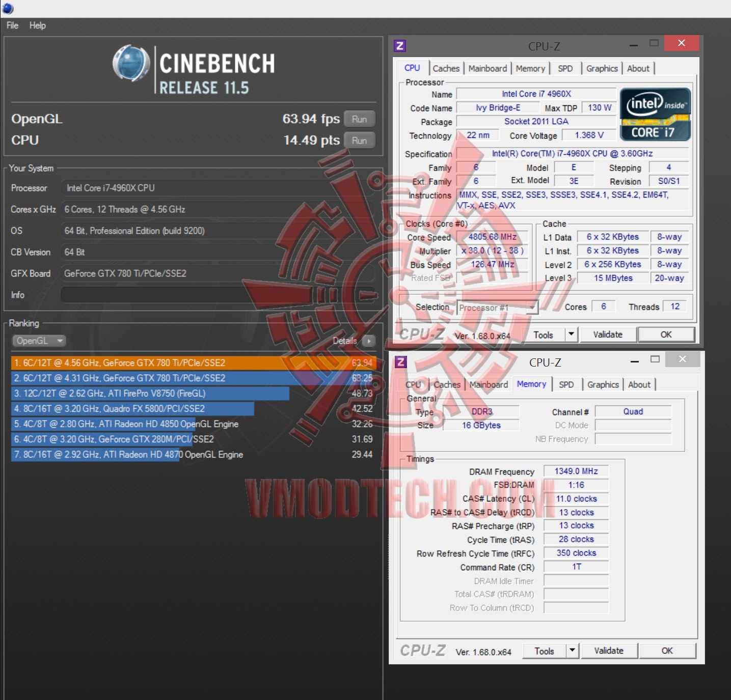The width and height of the screenshot is (731, 700).
Task: Click OK in CPU-Z processor window
Action: coord(666,334)
